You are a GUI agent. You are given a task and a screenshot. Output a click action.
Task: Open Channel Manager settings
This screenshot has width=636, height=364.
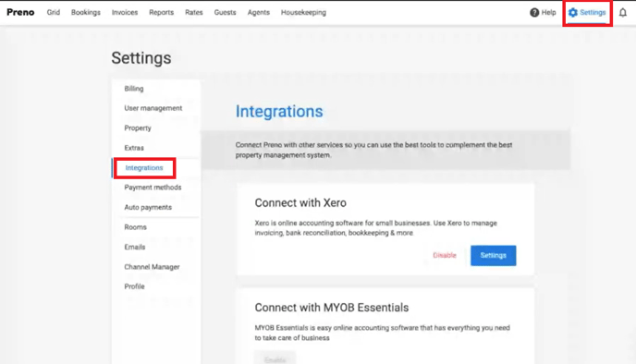tap(152, 267)
